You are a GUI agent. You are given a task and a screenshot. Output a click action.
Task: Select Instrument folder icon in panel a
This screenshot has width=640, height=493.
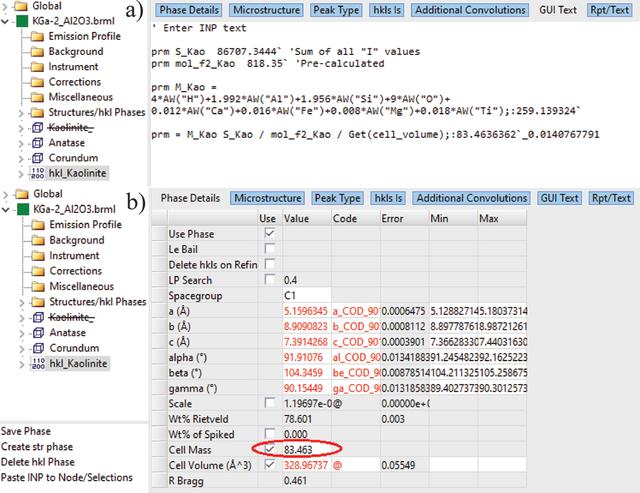click(x=37, y=67)
